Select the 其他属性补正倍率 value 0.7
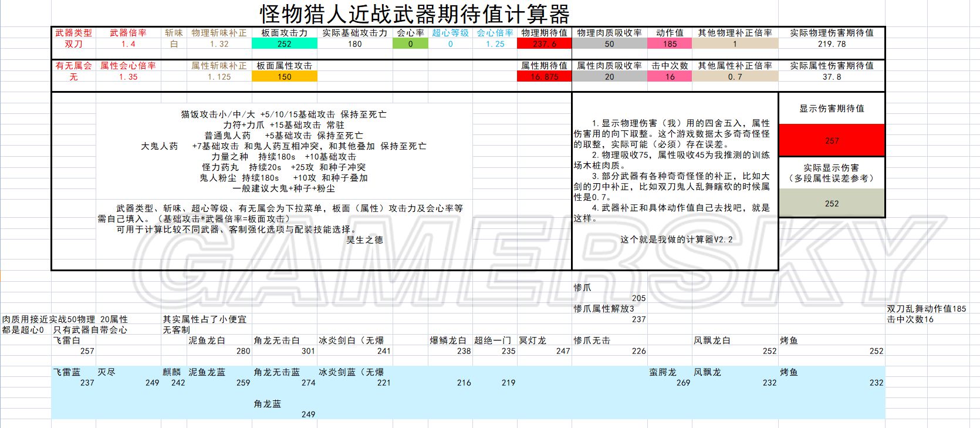This screenshot has width=980, height=428. pyautogui.click(x=735, y=77)
